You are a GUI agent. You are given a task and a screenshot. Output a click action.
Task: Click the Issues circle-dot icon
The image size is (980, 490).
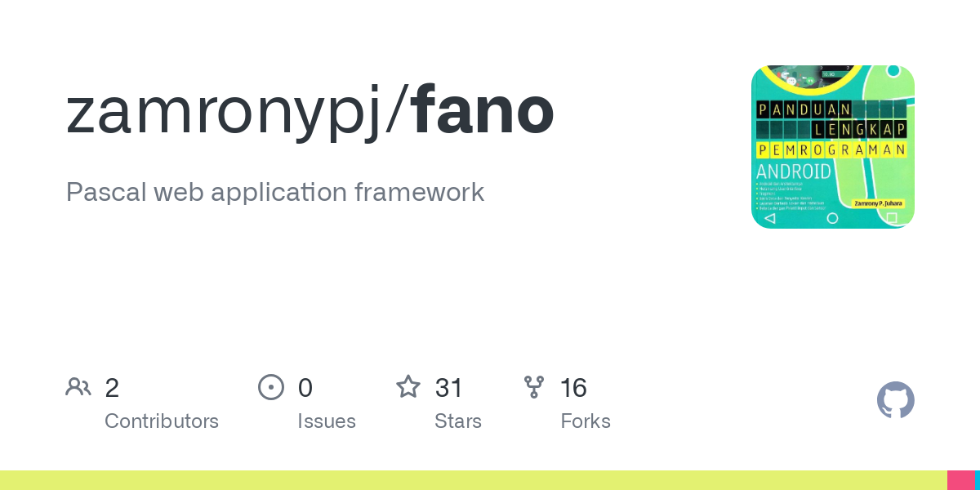271,386
